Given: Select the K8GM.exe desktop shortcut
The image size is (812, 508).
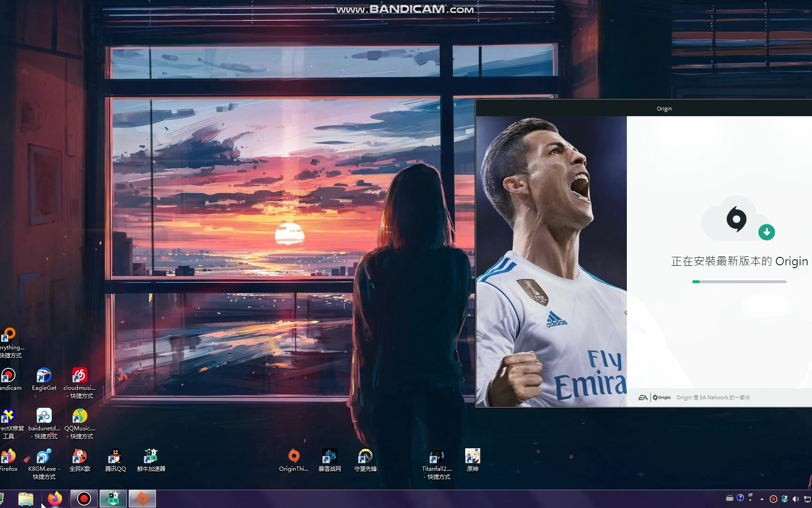Looking at the screenshot, I should click(44, 464).
